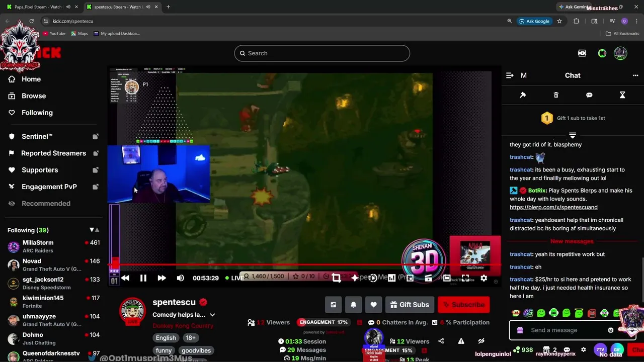Fast-forward the stream player

pos(162,278)
